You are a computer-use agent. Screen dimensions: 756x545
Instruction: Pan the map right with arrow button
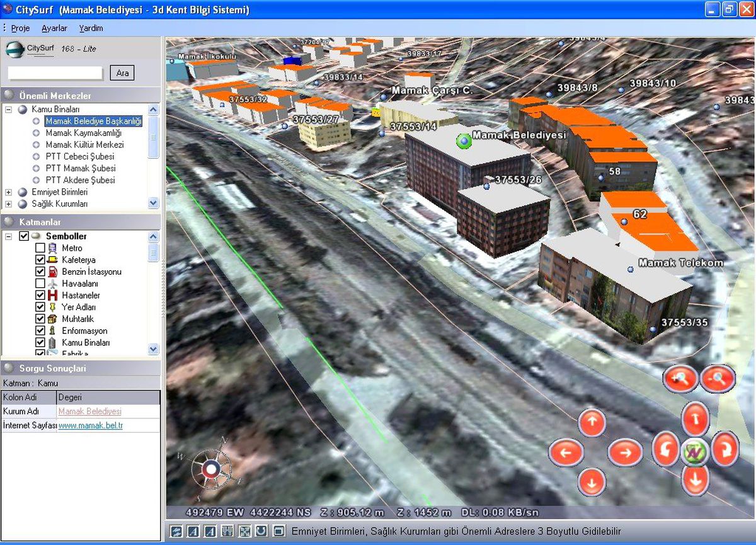[625, 452]
